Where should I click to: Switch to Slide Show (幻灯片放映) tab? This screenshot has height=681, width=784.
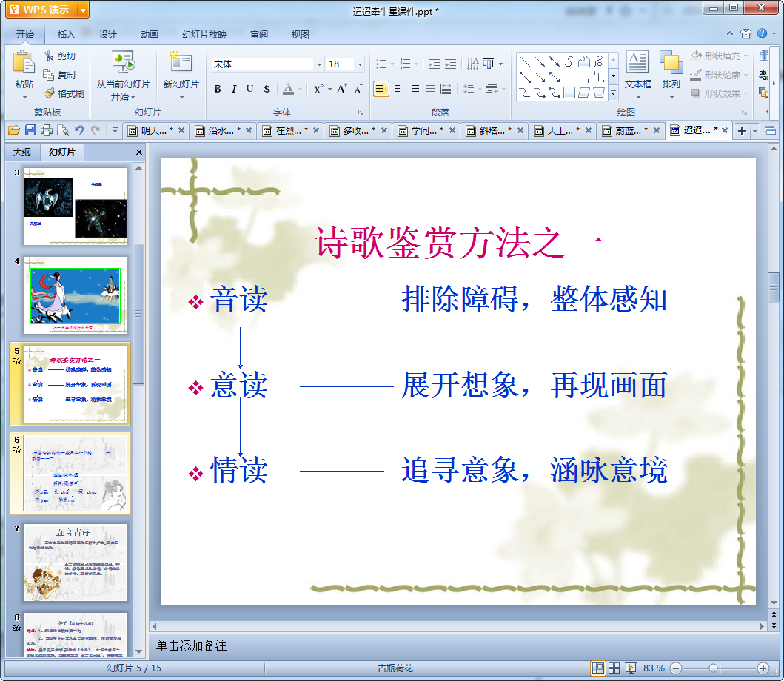pos(204,35)
